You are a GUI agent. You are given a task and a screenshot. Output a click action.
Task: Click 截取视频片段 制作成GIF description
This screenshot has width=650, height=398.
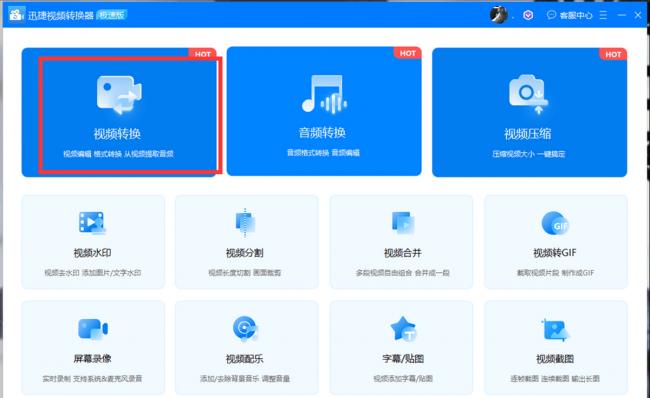point(555,273)
